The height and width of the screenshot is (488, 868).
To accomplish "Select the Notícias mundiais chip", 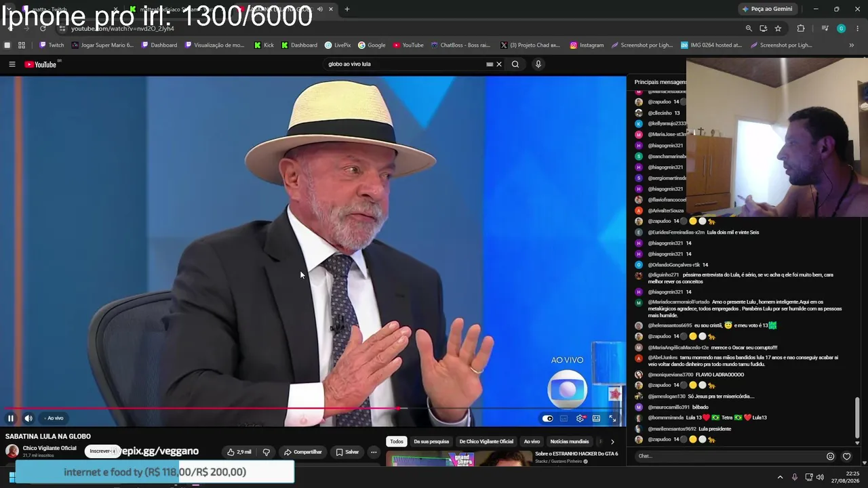I will pos(570,441).
